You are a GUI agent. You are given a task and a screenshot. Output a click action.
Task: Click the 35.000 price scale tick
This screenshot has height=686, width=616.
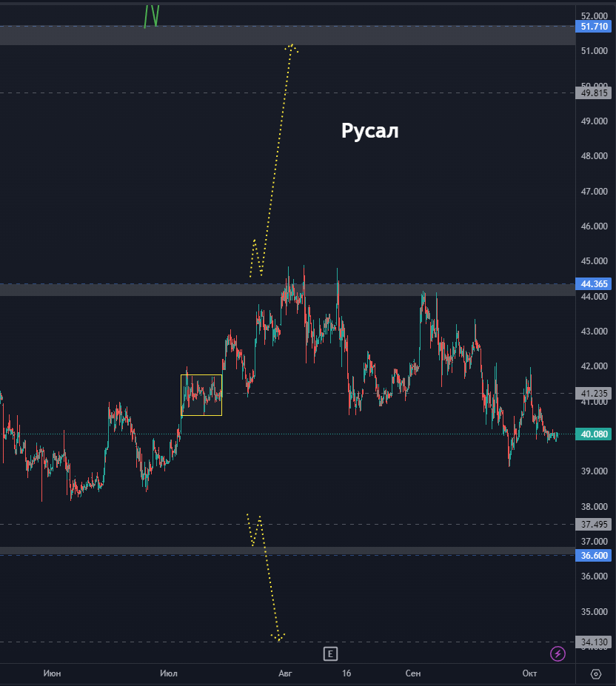click(x=594, y=611)
